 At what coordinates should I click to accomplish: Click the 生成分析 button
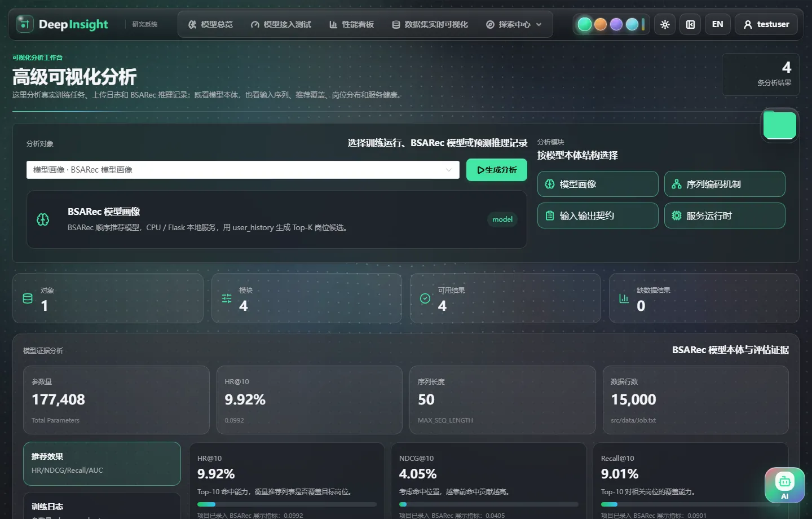pyautogui.click(x=497, y=170)
